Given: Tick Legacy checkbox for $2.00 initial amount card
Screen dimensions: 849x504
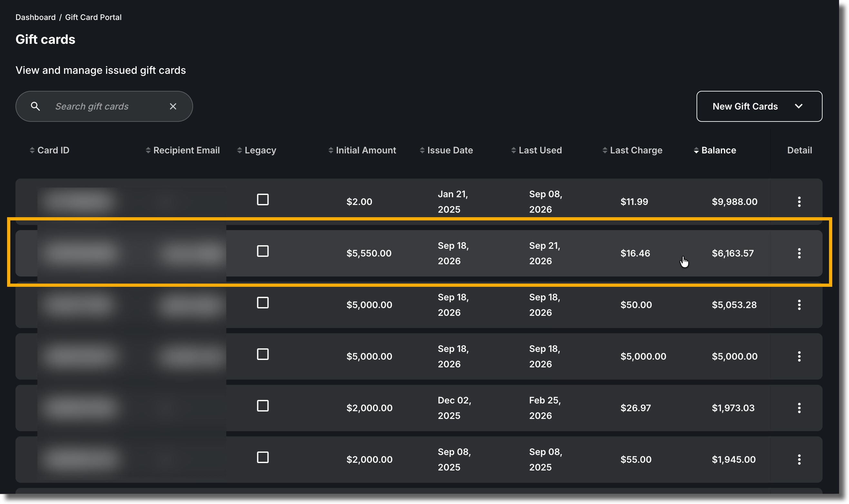Looking at the screenshot, I should pos(262,200).
